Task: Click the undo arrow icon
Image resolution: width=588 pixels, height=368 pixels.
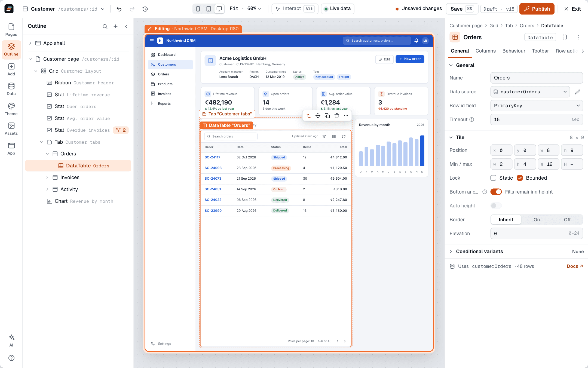Action: pyautogui.click(x=119, y=9)
